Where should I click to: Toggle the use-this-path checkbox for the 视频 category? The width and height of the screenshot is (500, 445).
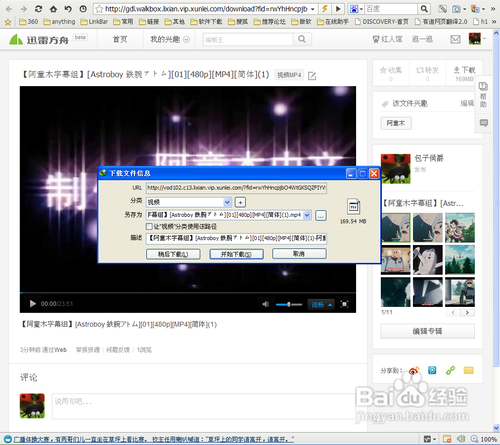click(149, 227)
